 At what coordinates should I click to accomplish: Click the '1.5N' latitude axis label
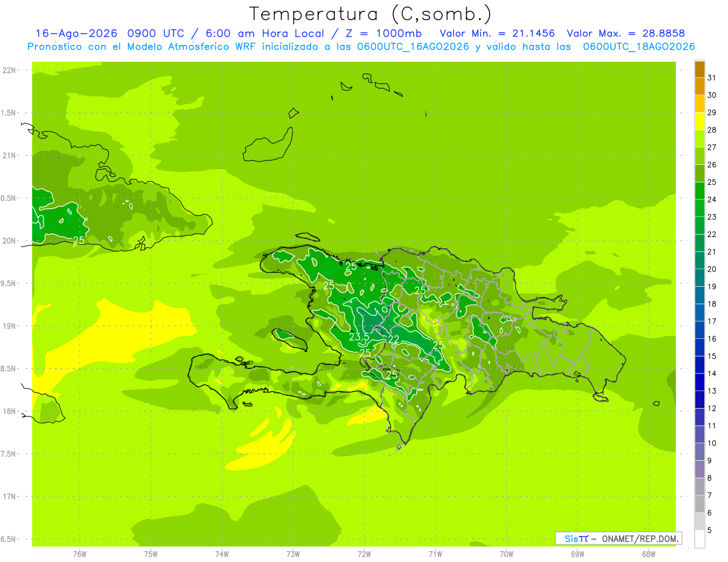tap(9, 113)
